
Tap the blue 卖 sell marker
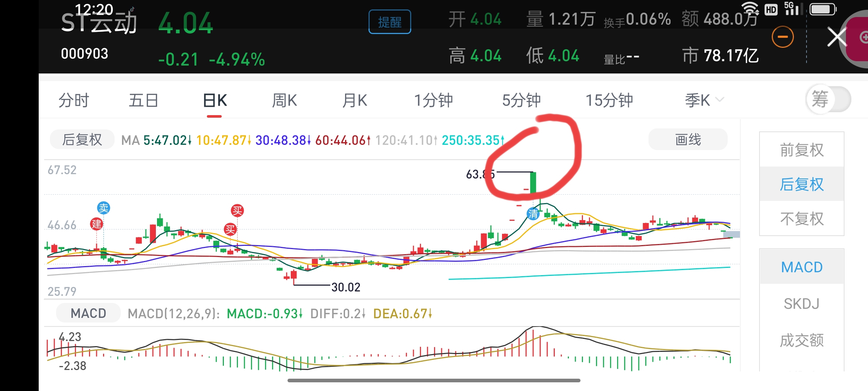pos(103,208)
